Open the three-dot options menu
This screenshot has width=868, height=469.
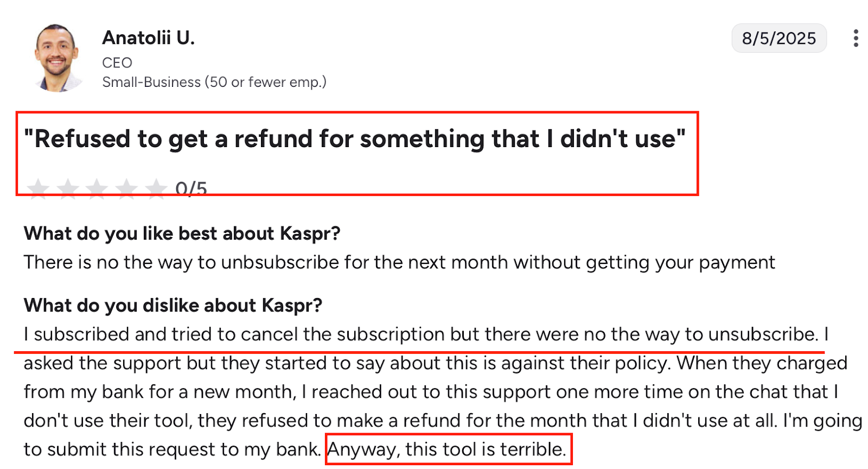[856, 38]
